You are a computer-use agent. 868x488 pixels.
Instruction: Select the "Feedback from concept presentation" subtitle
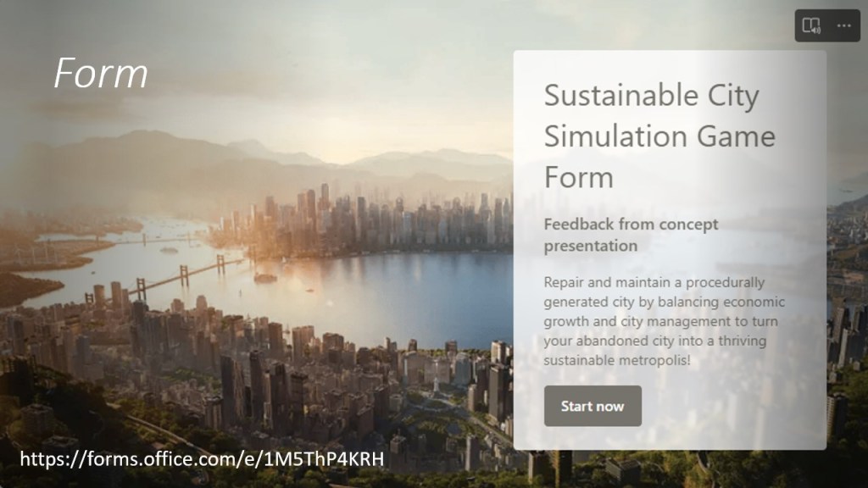[631, 235]
